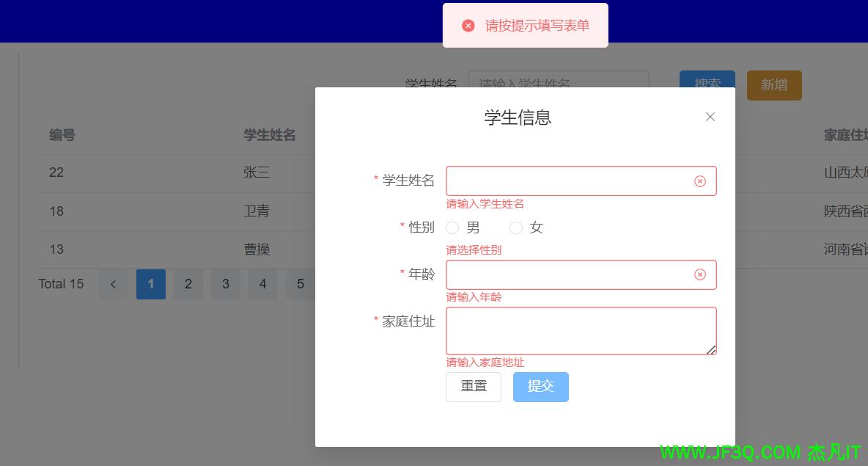
Task: Close the 学生信息 dialog with X icon
Action: click(710, 117)
